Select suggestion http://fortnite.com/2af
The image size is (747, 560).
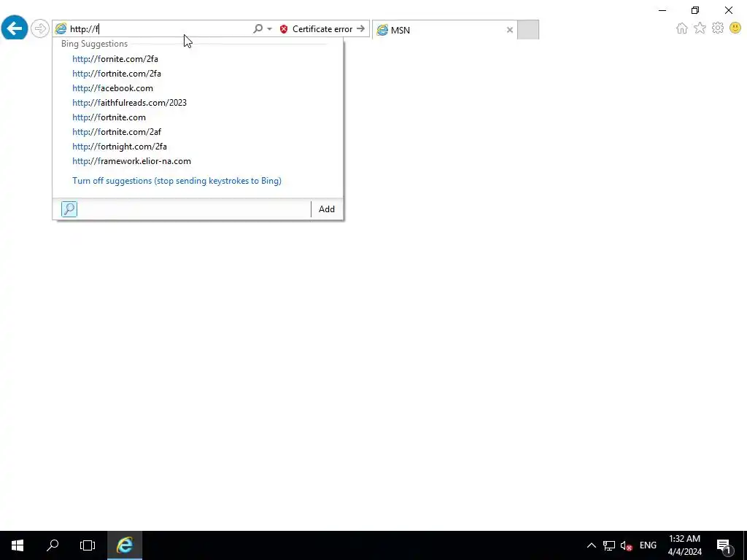(117, 132)
